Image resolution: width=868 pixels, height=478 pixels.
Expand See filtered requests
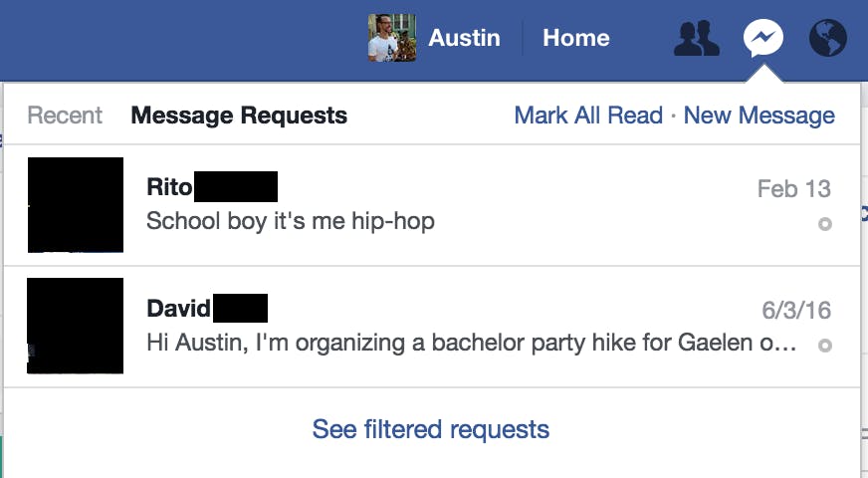[431, 429]
